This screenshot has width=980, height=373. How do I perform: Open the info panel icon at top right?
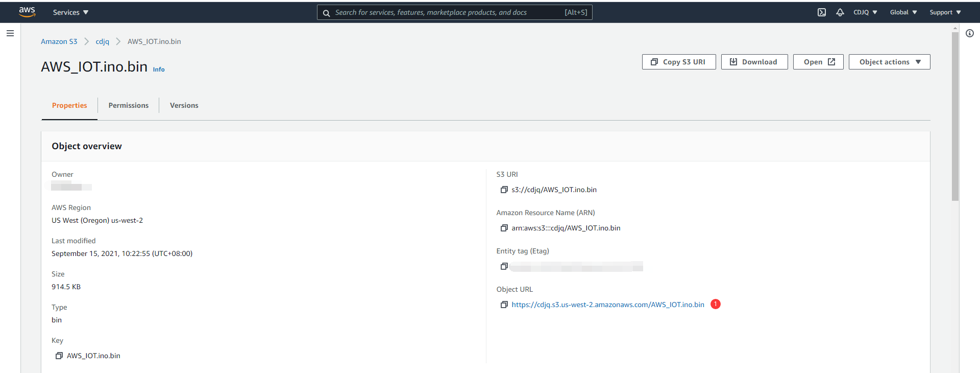click(x=970, y=33)
